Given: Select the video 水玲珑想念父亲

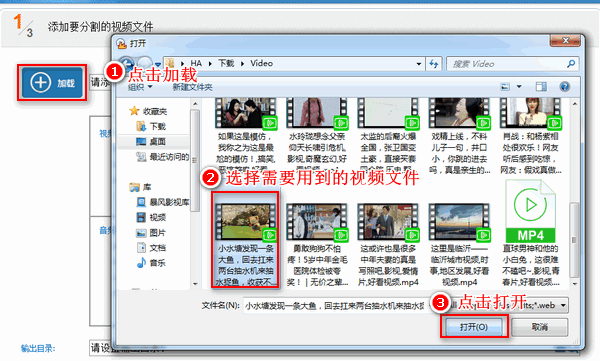Looking at the screenshot, I should (317, 136).
